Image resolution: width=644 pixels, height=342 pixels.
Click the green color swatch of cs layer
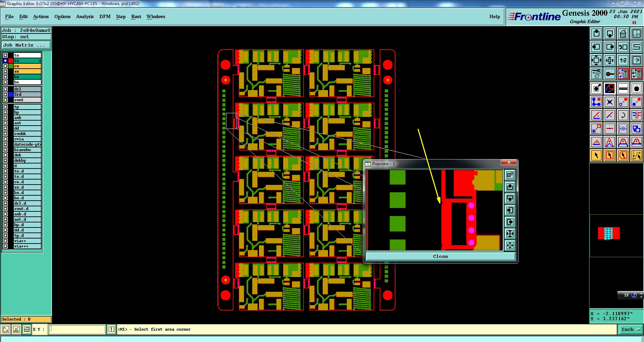pos(11,66)
